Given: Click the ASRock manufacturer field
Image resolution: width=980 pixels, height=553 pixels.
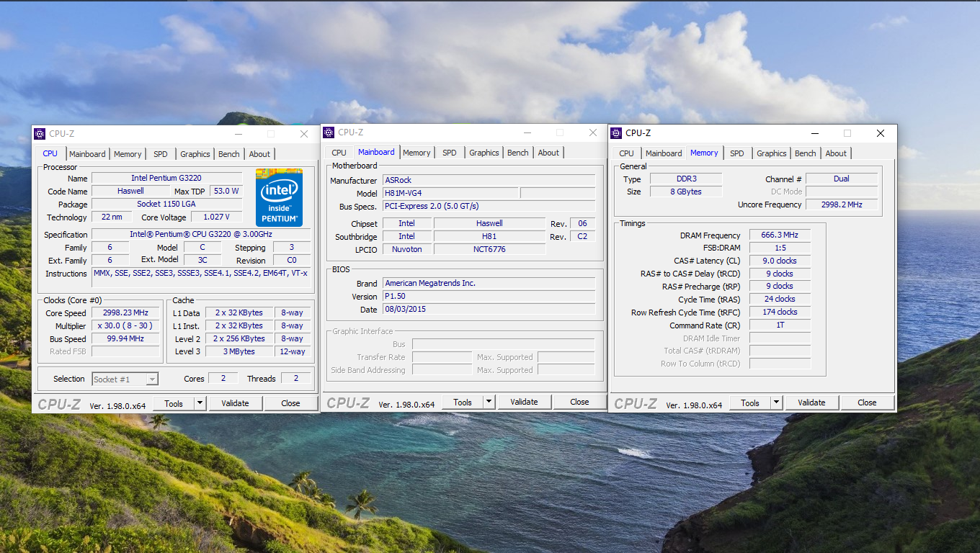Looking at the screenshot, I should (x=489, y=180).
